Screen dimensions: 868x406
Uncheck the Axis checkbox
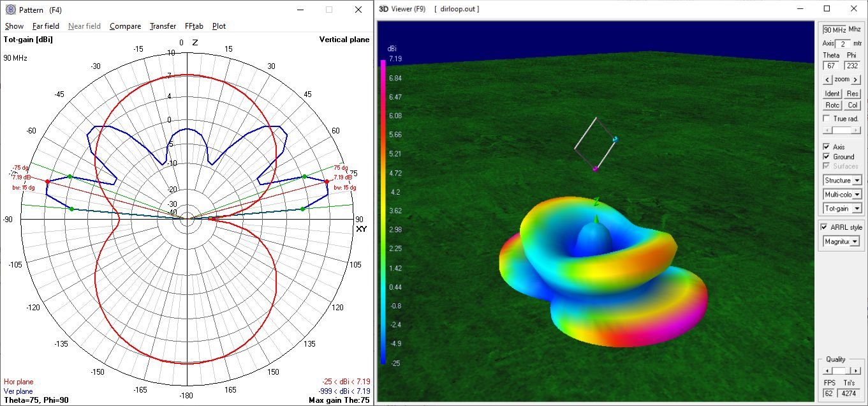click(827, 147)
